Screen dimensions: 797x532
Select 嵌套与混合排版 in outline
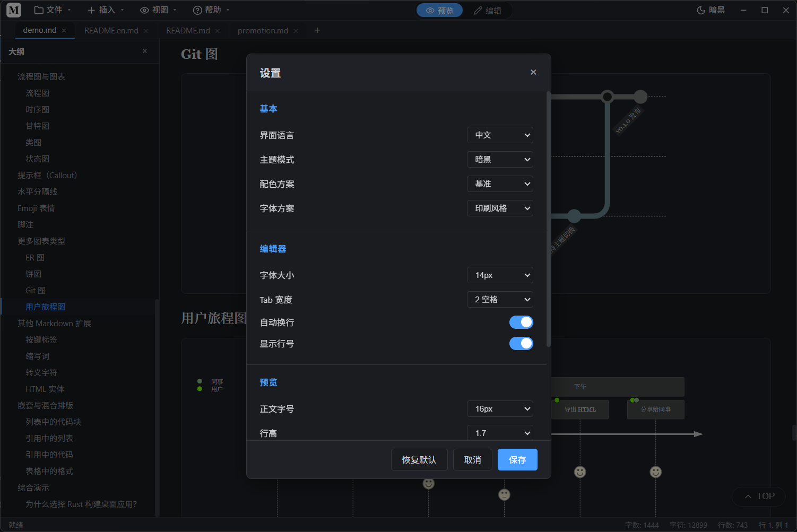coord(45,405)
